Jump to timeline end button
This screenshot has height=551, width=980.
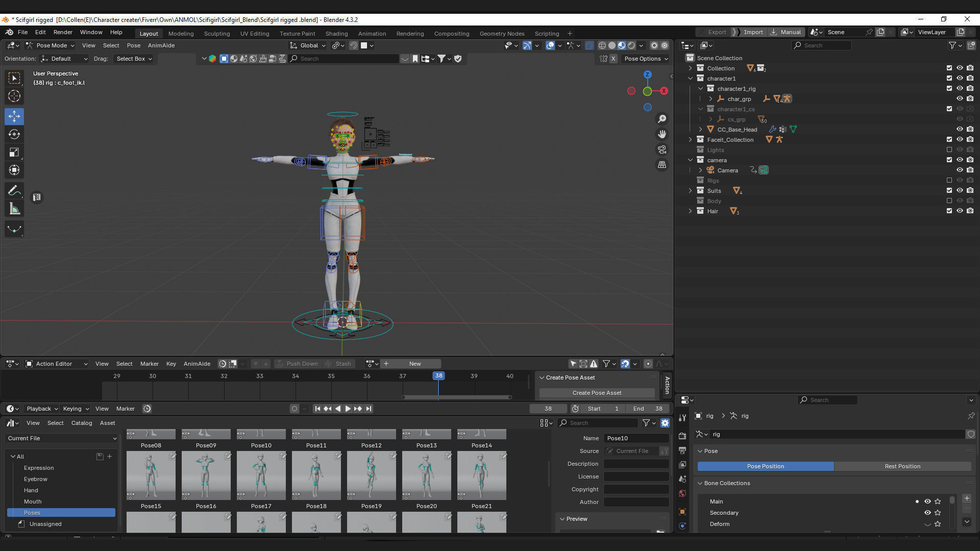click(x=369, y=409)
